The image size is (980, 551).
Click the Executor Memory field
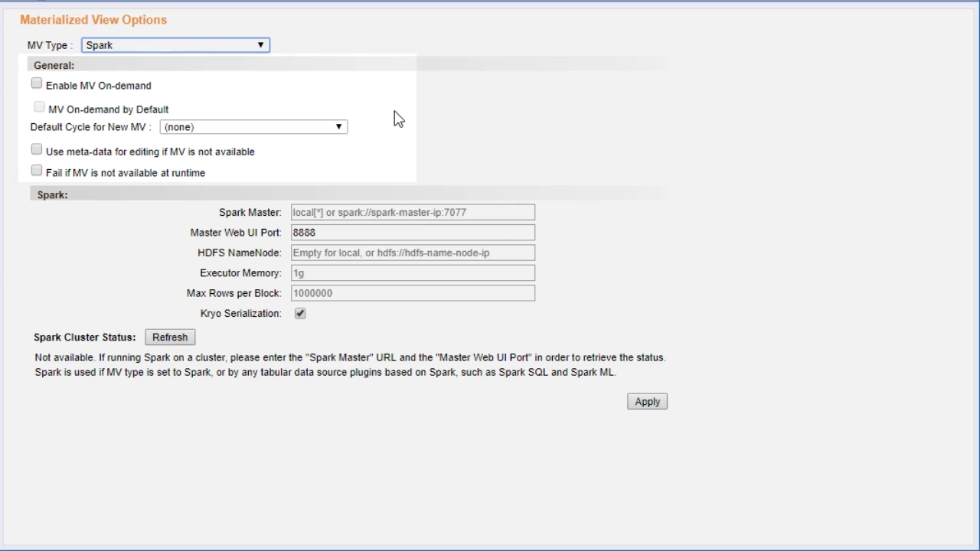pyautogui.click(x=413, y=273)
